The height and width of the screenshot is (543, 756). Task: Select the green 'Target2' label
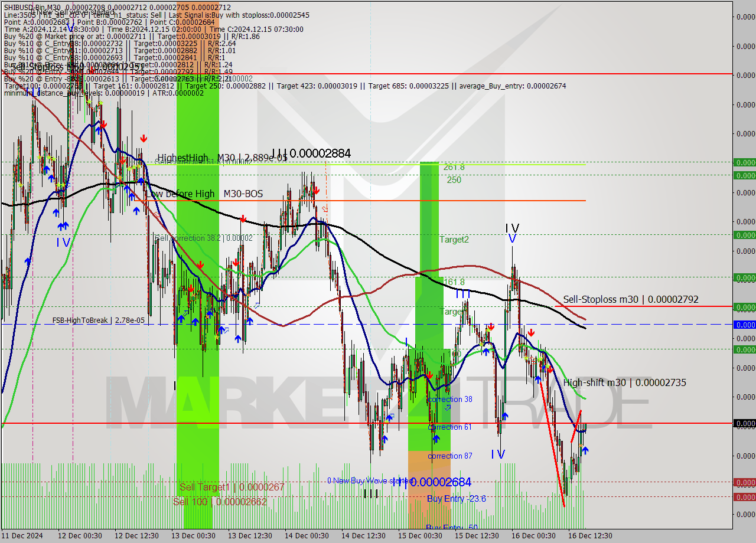454,239
